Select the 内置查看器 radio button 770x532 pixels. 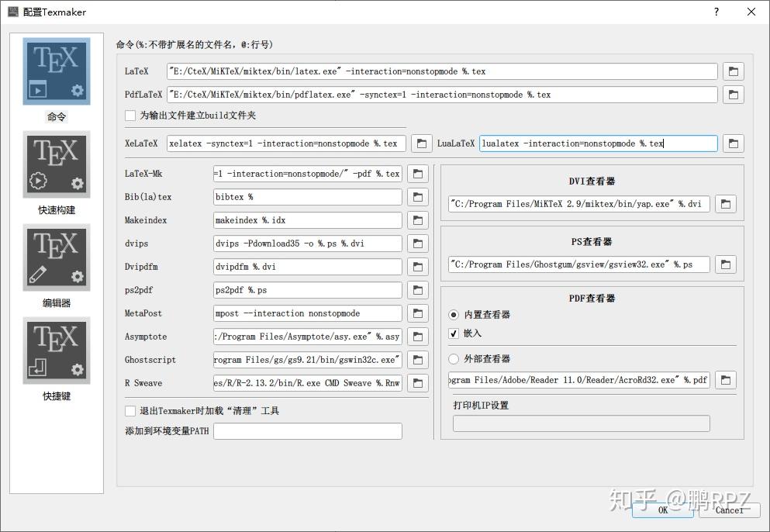(454, 314)
